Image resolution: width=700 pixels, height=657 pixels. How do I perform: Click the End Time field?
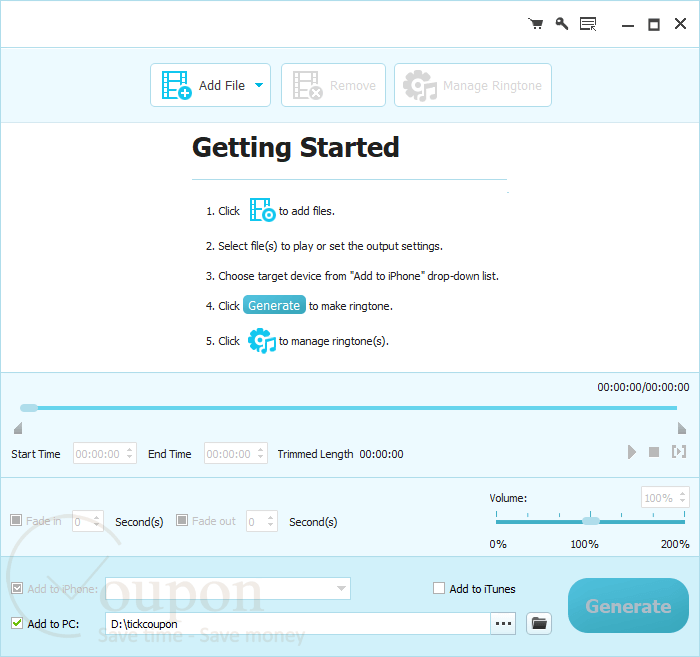point(236,453)
